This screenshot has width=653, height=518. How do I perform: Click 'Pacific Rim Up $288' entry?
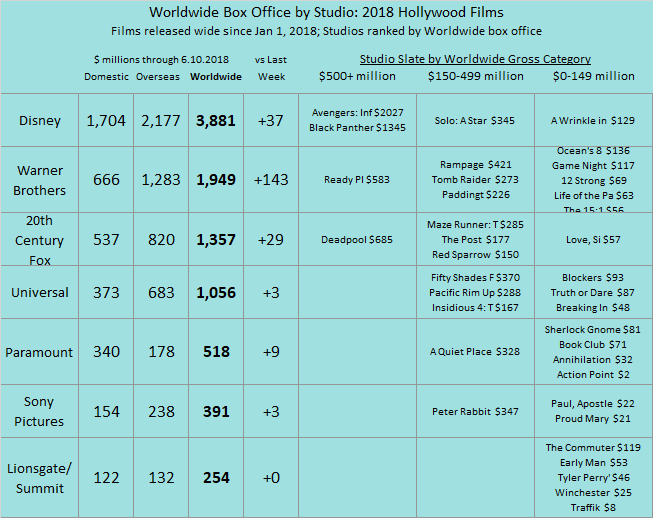point(475,293)
